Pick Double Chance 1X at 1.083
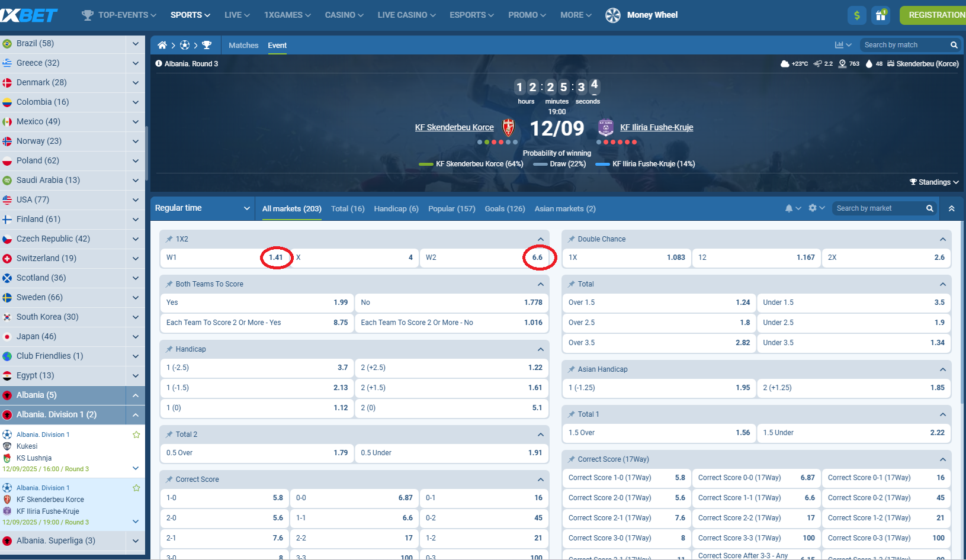966x560 pixels. [627, 258]
